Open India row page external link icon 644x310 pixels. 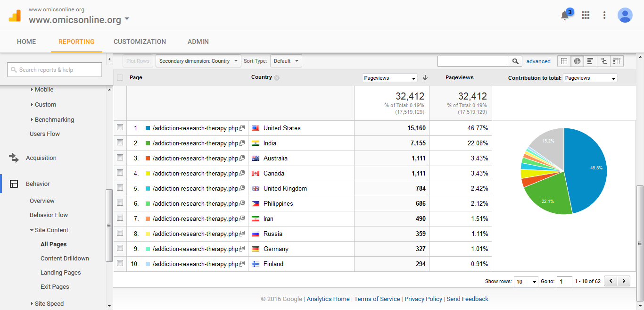(242, 143)
